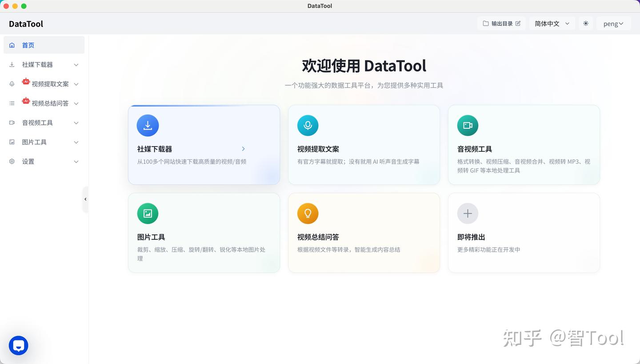
Task: Click the camera icon beside 音视频工具 in sidebar
Action: pos(12,123)
